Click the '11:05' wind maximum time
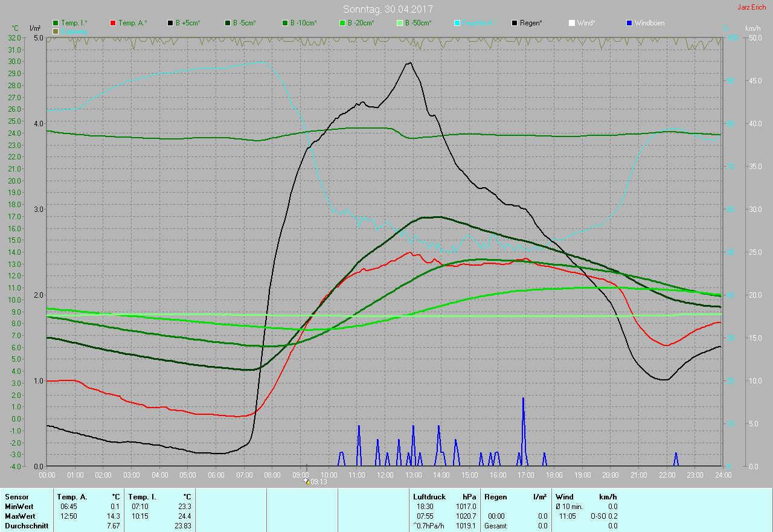 coord(568,516)
